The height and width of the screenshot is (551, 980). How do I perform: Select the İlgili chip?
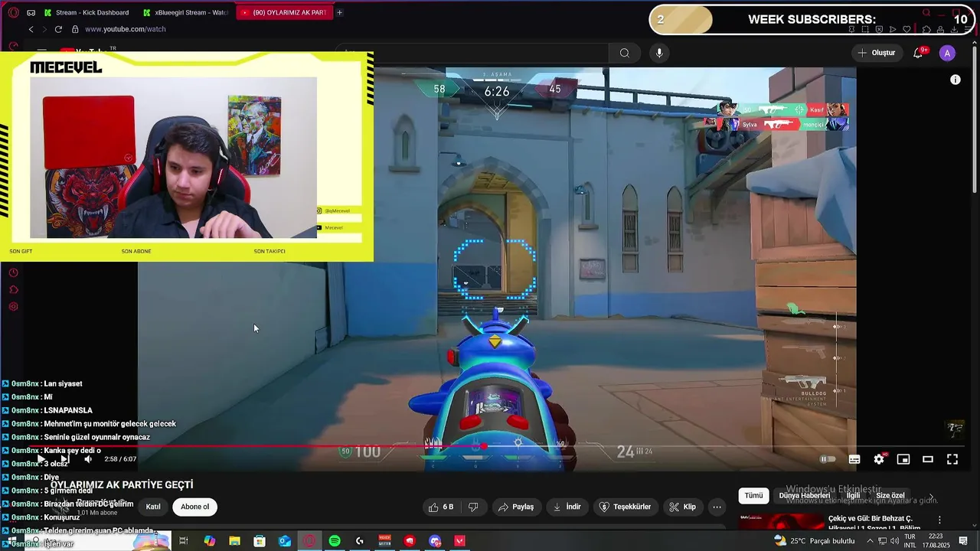point(853,496)
